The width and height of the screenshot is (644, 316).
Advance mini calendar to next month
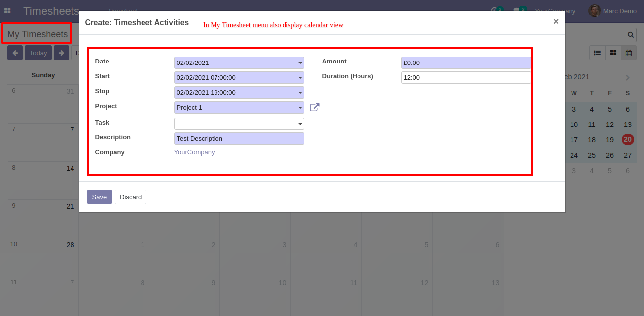(628, 78)
